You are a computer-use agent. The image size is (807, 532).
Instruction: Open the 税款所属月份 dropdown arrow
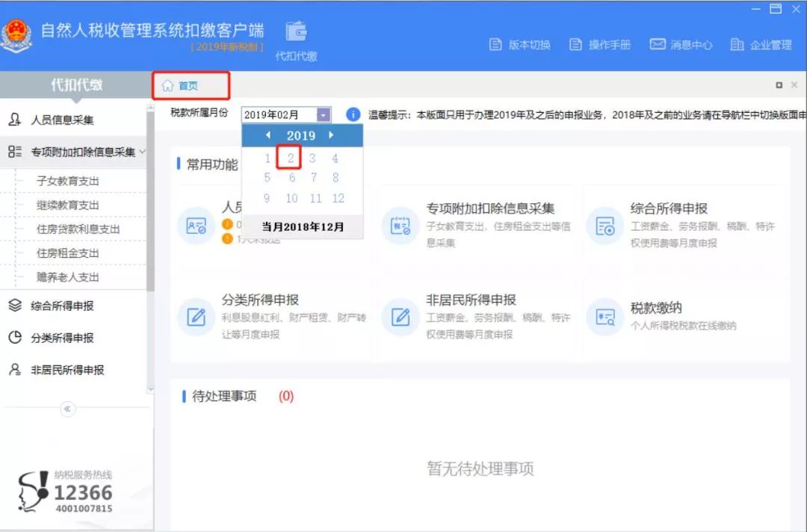(323, 114)
